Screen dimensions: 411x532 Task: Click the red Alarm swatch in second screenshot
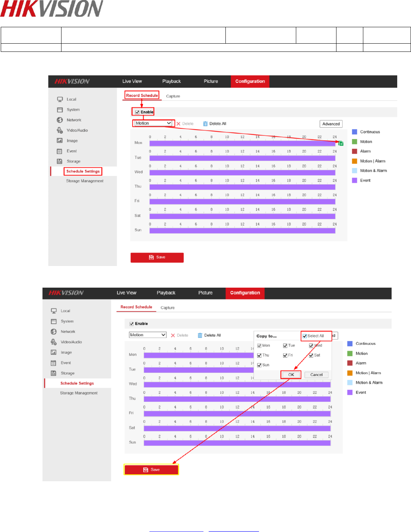350,363
